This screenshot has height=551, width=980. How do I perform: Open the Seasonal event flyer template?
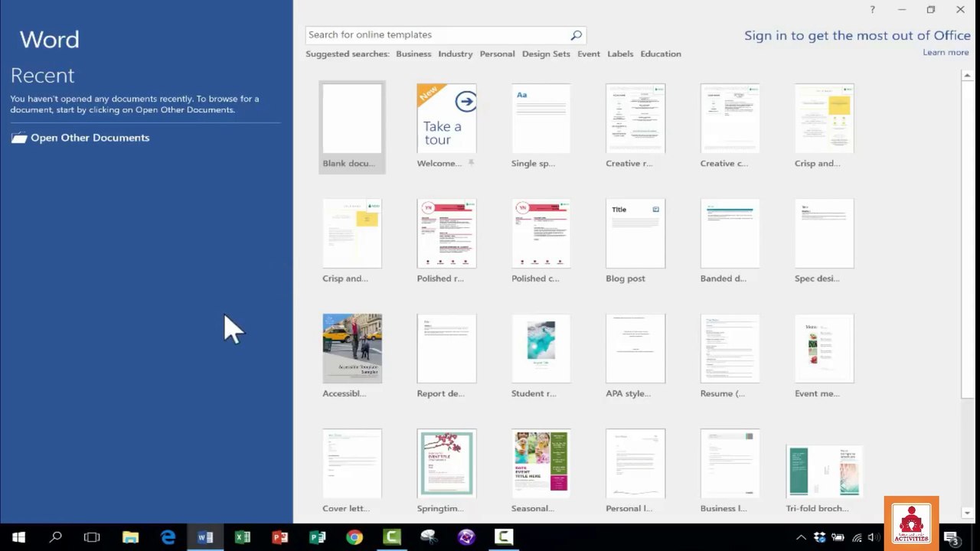(x=541, y=471)
